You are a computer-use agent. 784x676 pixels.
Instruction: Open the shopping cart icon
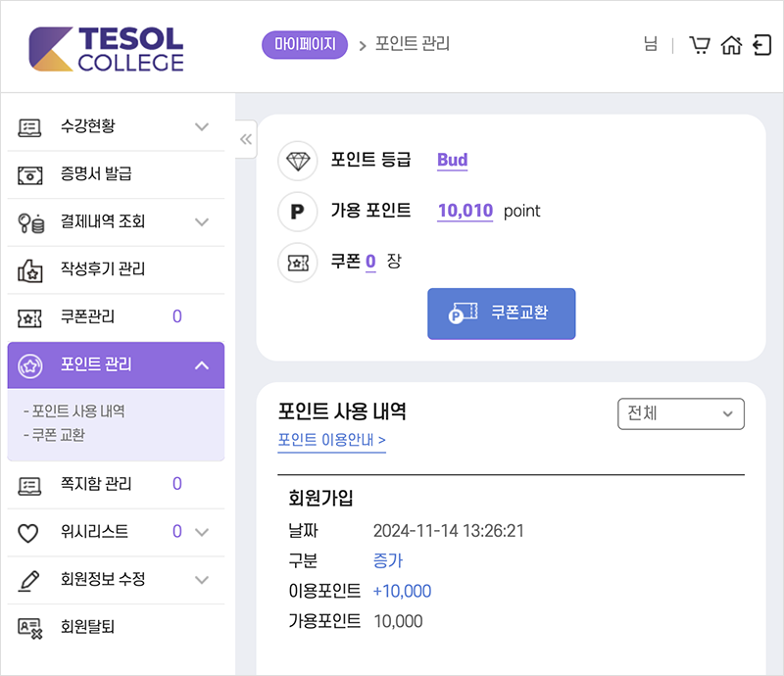700,45
